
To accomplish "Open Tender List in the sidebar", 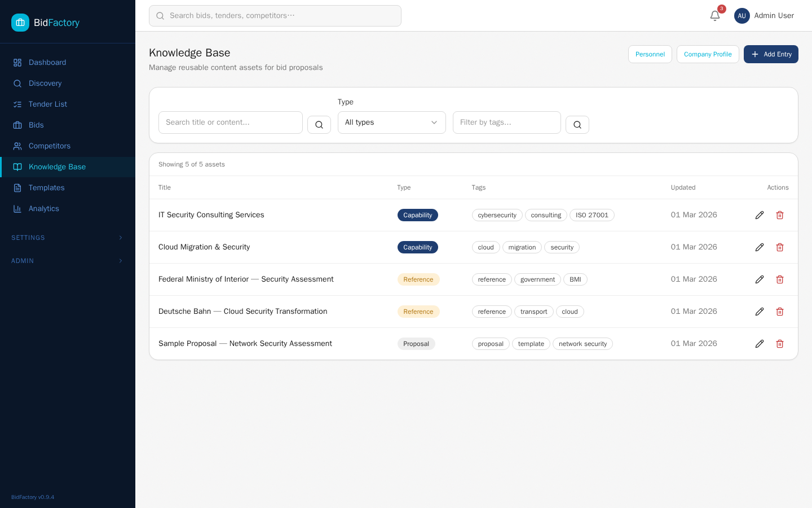I will click(68, 104).
